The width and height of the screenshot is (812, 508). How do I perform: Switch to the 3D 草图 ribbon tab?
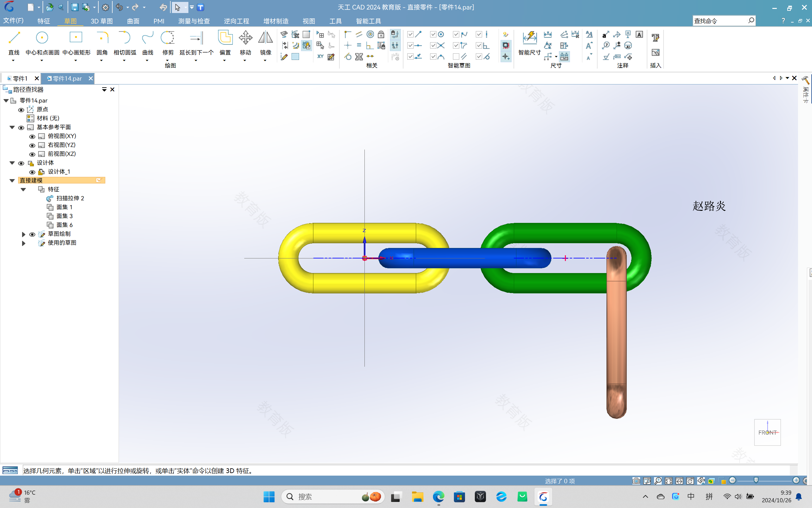101,21
